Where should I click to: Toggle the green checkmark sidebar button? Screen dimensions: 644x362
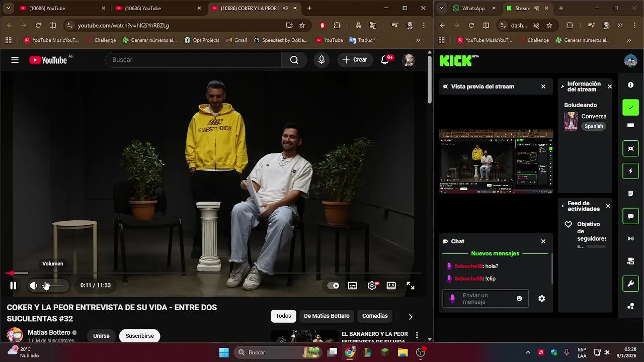click(631, 108)
